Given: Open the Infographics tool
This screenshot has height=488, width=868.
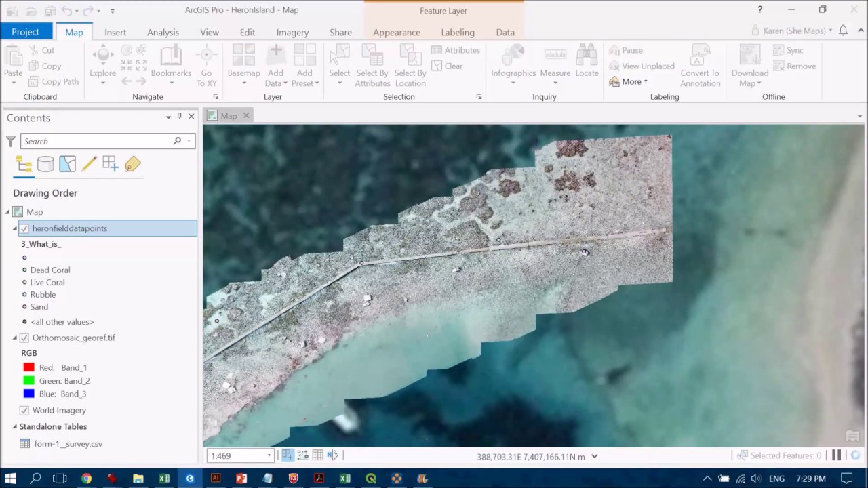Looking at the screenshot, I should click(x=513, y=61).
